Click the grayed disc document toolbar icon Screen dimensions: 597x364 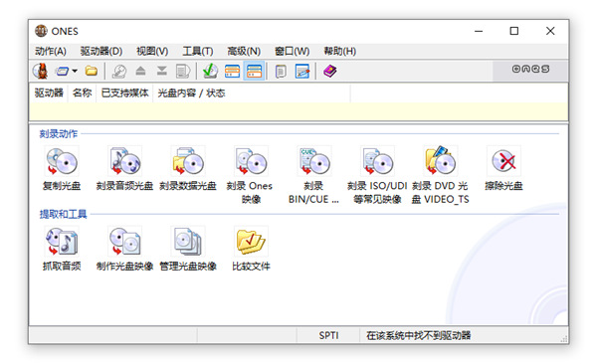(x=183, y=71)
